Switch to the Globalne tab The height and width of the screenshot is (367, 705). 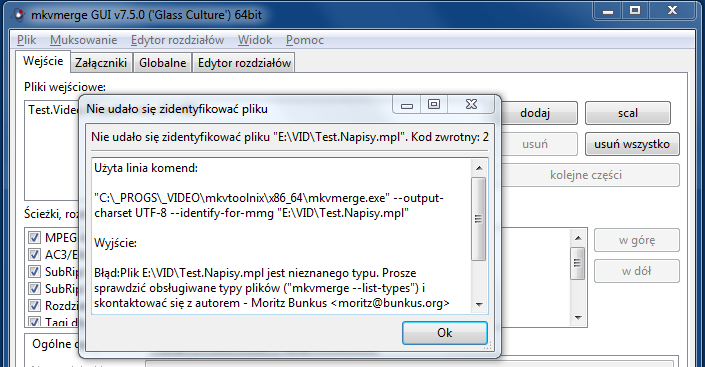[x=162, y=63]
